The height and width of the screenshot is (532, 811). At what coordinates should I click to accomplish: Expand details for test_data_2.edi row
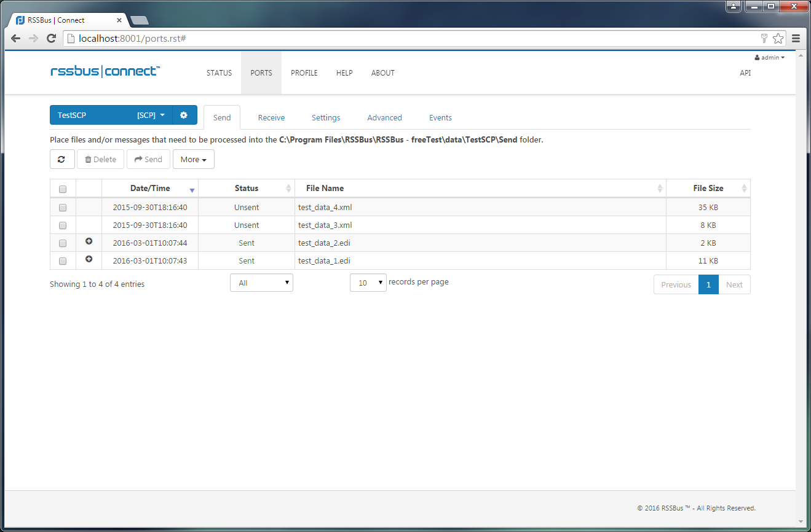pos(89,242)
